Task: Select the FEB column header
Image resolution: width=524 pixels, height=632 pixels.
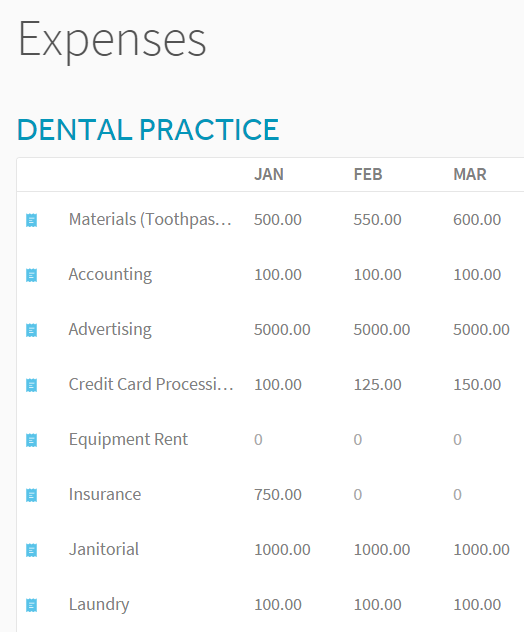Action: (x=368, y=175)
